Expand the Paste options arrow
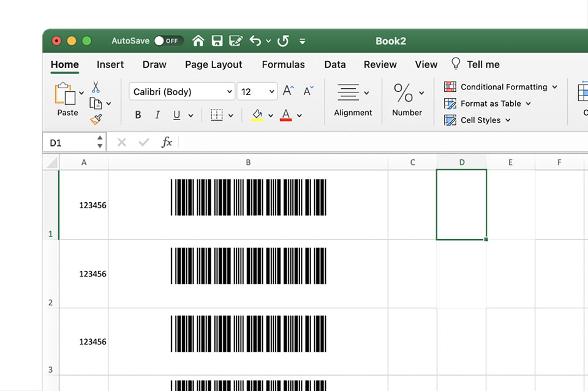The width and height of the screenshot is (588, 391). (81, 93)
